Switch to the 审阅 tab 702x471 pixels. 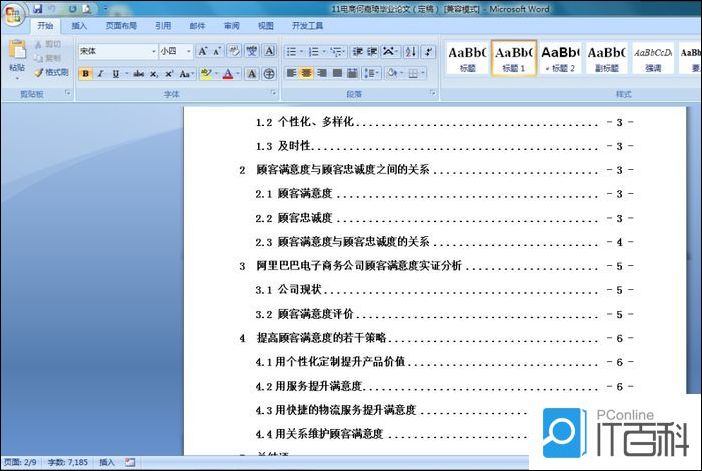tap(231, 26)
